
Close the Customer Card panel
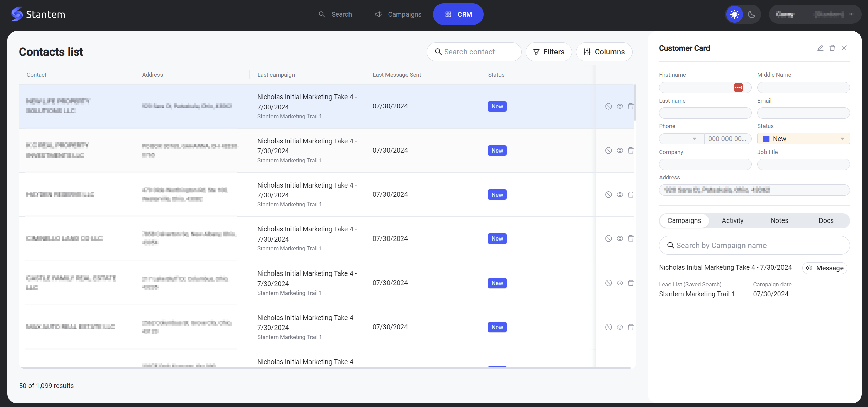[844, 48]
